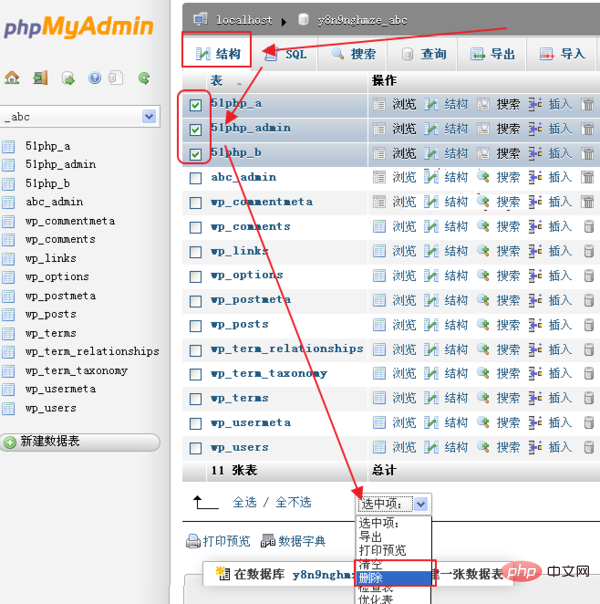
Task: Switch to the 搜索 tab
Action: click(352, 54)
